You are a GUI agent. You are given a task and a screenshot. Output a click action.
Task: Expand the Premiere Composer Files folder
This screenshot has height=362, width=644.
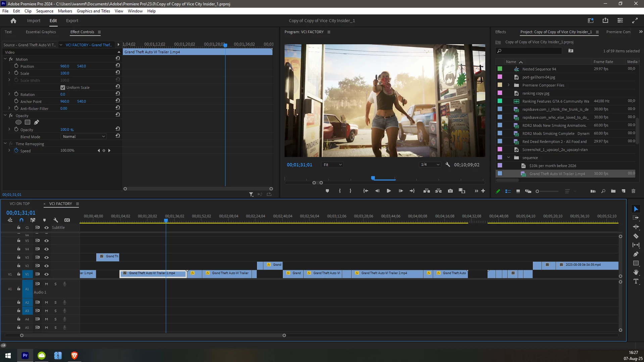pyautogui.click(x=508, y=85)
